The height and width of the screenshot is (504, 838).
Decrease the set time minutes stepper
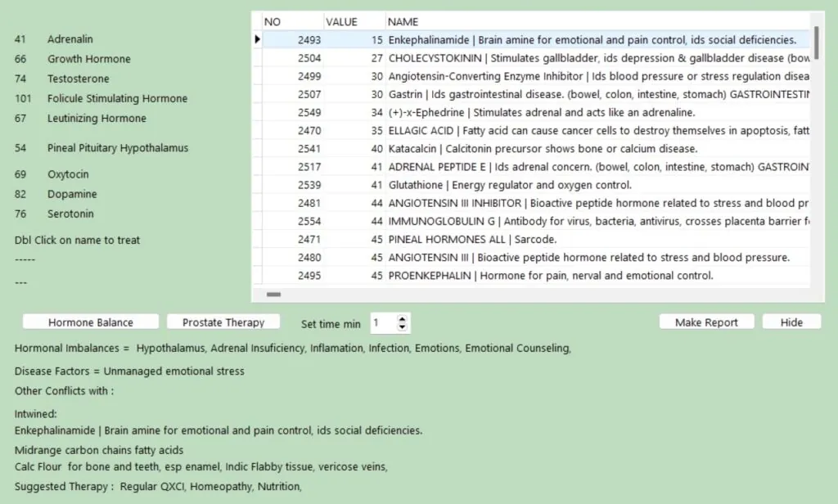402,327
